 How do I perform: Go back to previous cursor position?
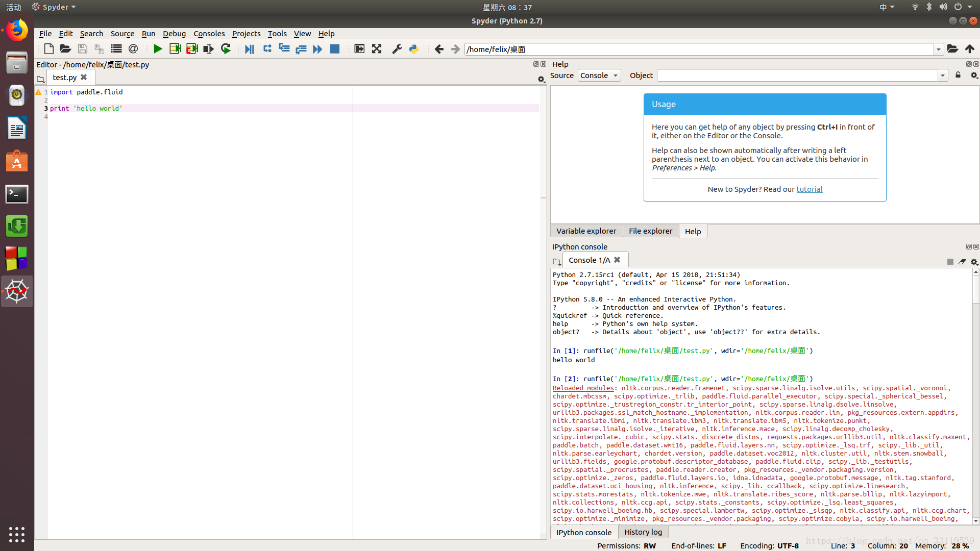[438, 49]
